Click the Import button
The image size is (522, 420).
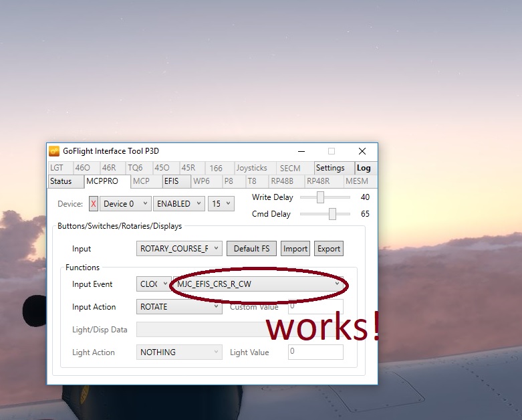coord(295,249)
